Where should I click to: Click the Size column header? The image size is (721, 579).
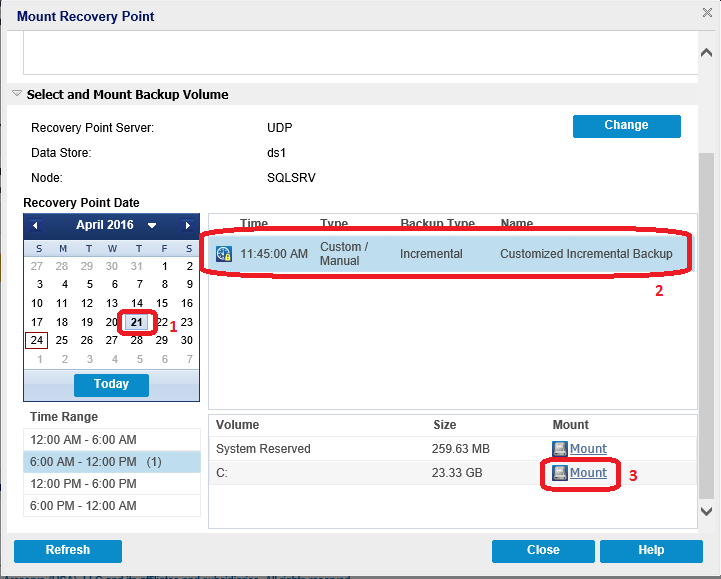click(445, 424)
